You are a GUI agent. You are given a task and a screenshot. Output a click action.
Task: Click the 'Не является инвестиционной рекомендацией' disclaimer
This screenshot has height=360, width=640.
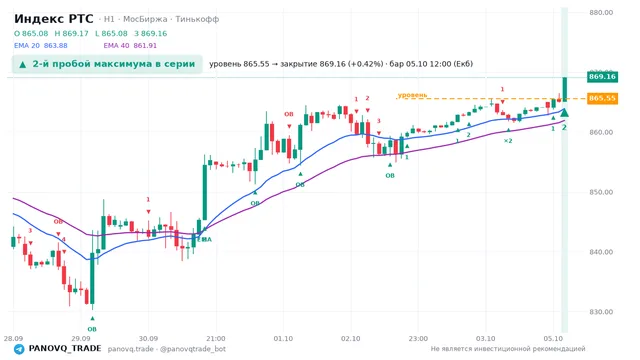pos(508,349)
